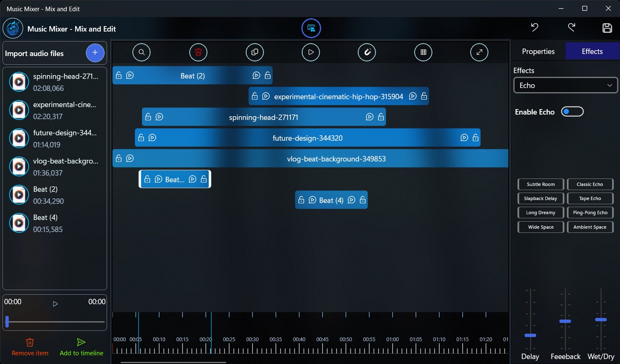Image resolution: width=620 pixels, height=364 pixels.
Task: Switch to the Effects tab
Action: (592, 51)
